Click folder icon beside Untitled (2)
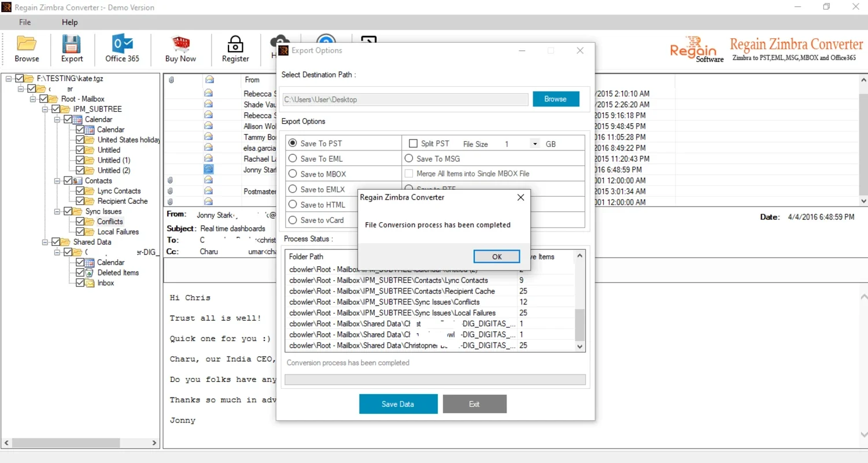 pos(90,170)
